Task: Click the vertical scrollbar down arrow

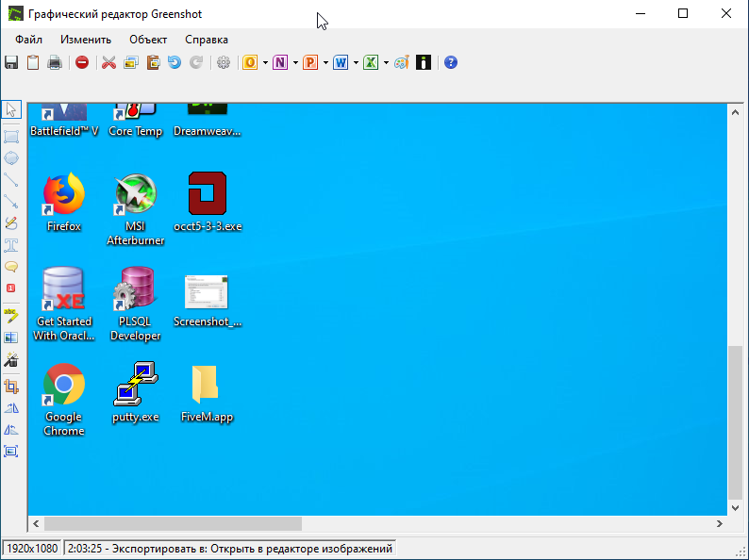Action: 735,508
